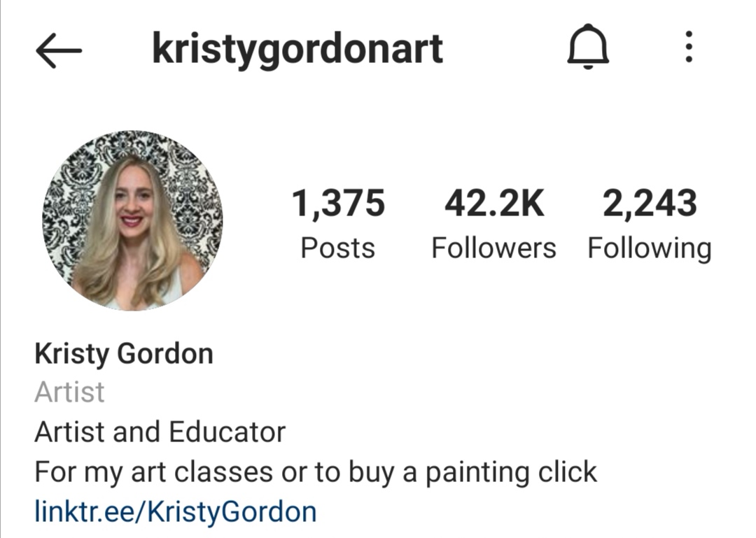
Task: Tap the kristygordonart username title
Action: tap(297, 49)
